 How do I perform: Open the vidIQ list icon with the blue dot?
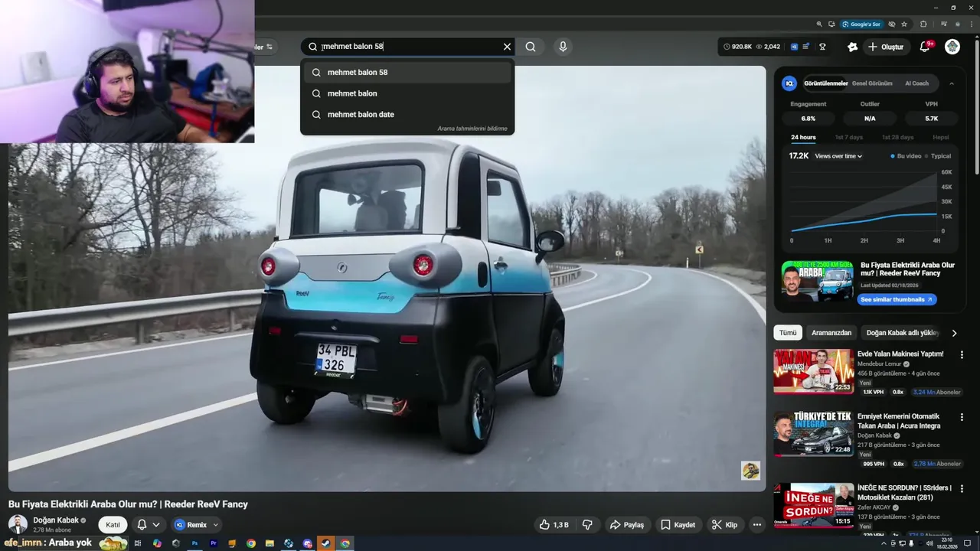(x=806, y=47)
